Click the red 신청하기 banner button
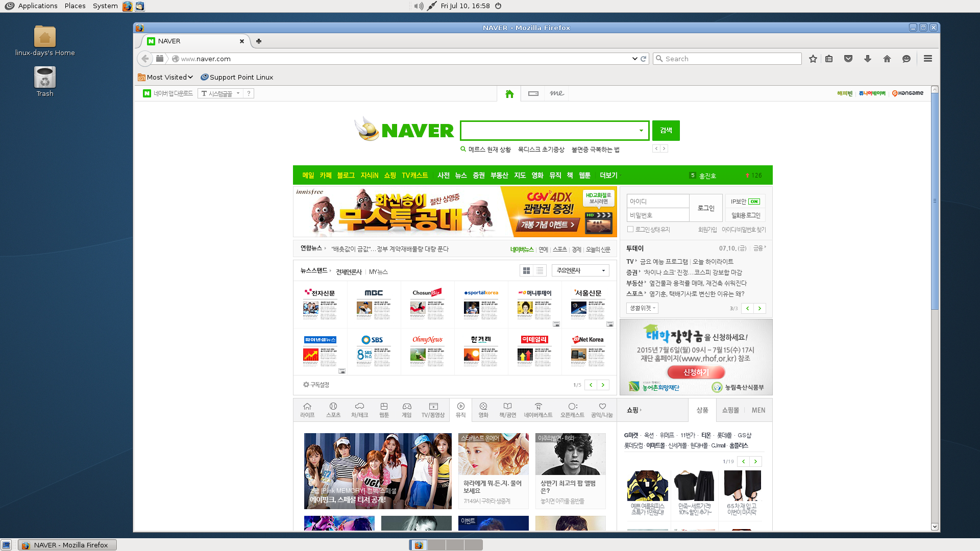Viewport: 980px width, 551px height. pyautogui.click(x=696, y=372)
